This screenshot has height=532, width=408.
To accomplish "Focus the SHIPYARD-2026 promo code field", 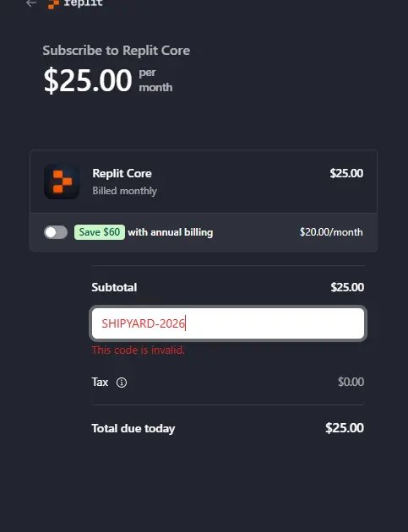I will (x=228, y=323).
